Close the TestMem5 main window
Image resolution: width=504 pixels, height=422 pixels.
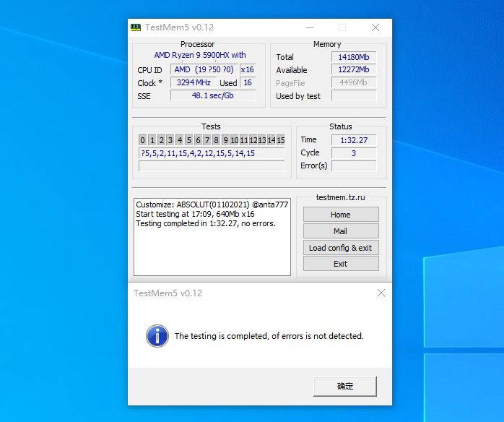[375, 27]
